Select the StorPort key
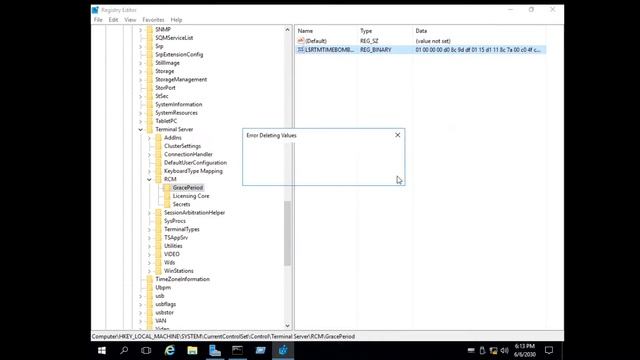Viewport: 640px width, 360px height. (x=165, y=88)
